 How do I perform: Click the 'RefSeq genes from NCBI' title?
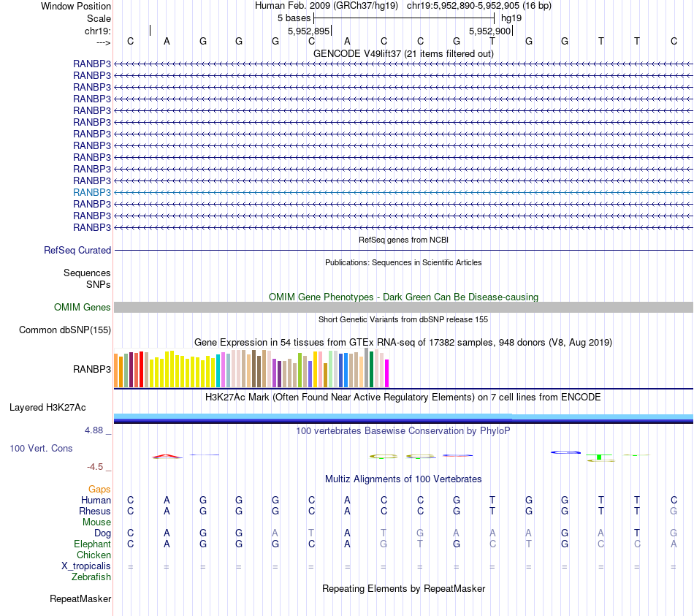point(403,240)
